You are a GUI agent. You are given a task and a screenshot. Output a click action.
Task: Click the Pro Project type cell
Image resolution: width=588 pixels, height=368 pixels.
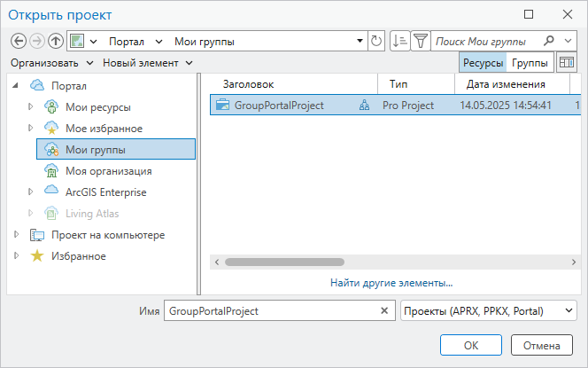click(408, 106)
